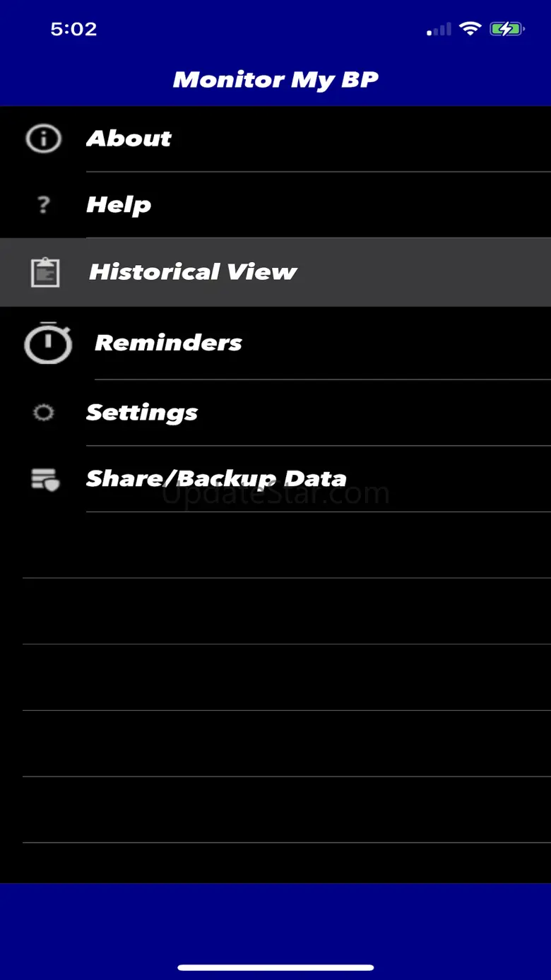Open the Help menu entry

(119, 205)
